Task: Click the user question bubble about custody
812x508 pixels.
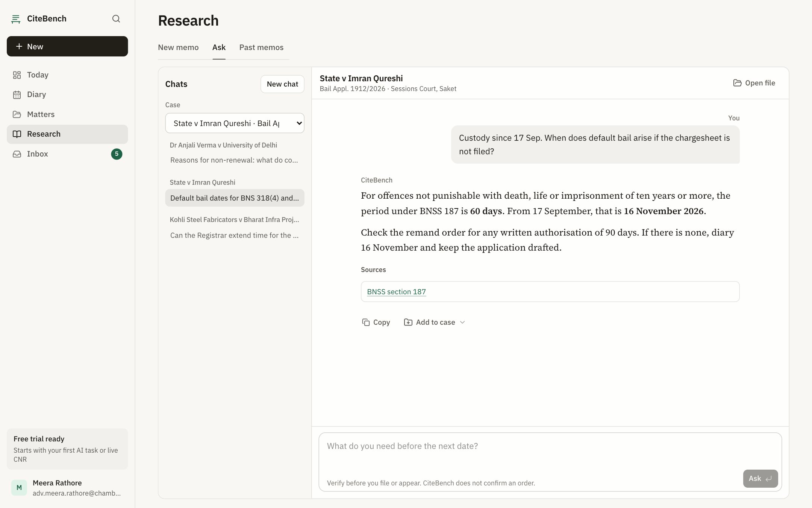Action: point(595,144)
